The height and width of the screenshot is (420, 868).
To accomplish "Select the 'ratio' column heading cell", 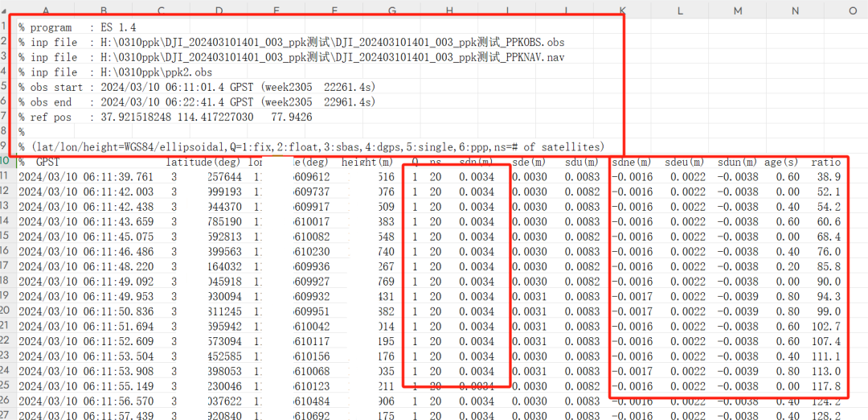I will pyautogui.click(x=826, y=163).
